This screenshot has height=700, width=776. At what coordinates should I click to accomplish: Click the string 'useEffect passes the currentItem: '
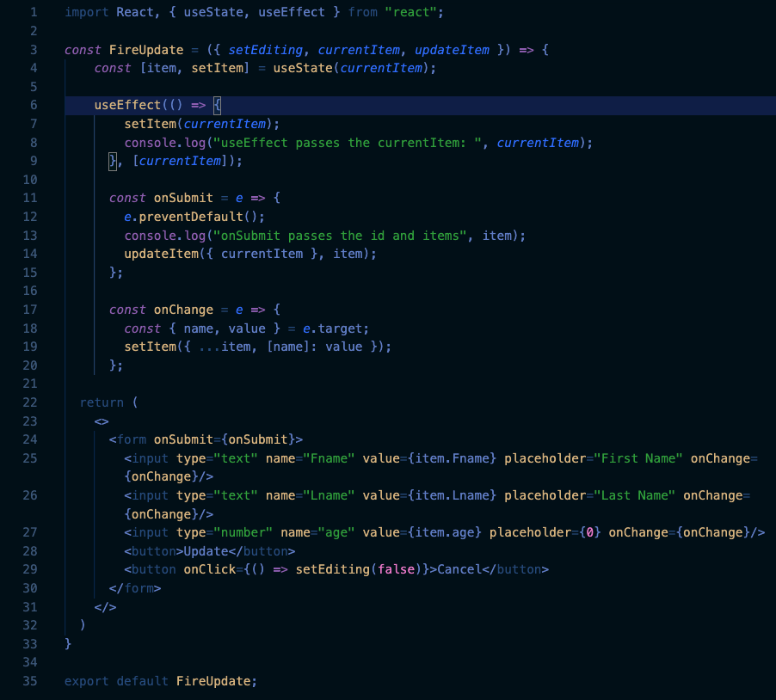[348, 143]
